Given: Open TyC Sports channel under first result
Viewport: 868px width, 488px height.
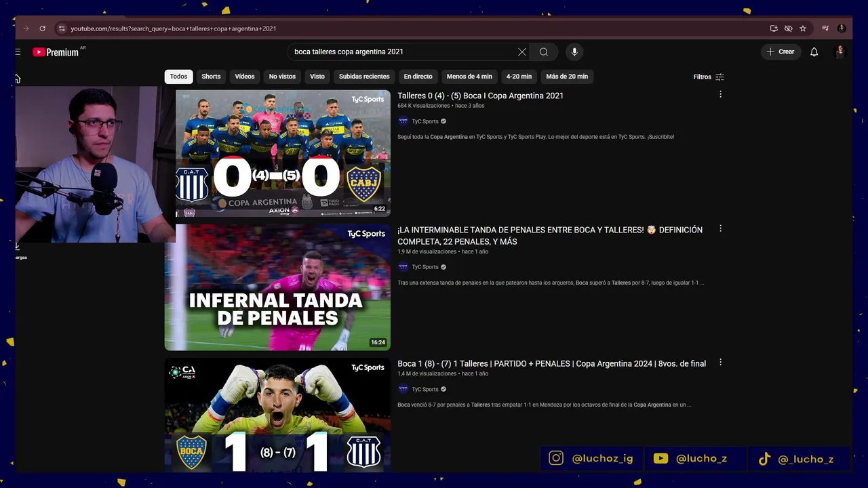Looking at the screenshot, I should pyautogui.click(x=425, y=121).
